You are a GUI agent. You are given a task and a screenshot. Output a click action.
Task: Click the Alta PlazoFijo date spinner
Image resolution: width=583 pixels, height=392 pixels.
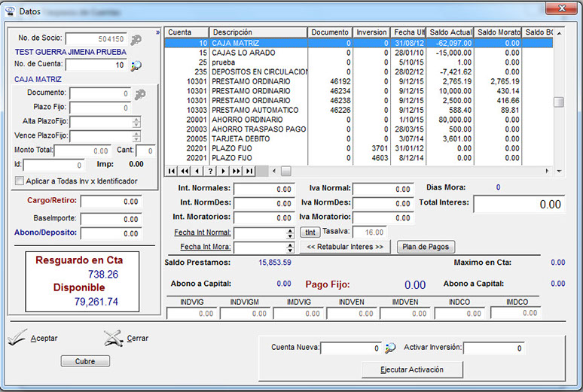coord(136,122)
